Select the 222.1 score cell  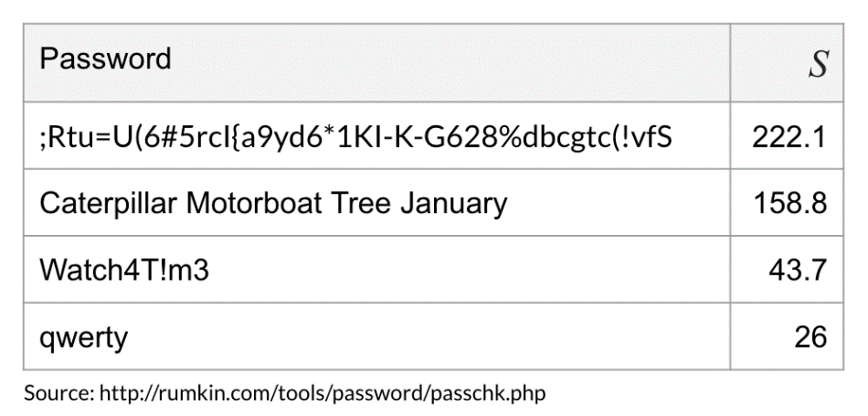789,138
